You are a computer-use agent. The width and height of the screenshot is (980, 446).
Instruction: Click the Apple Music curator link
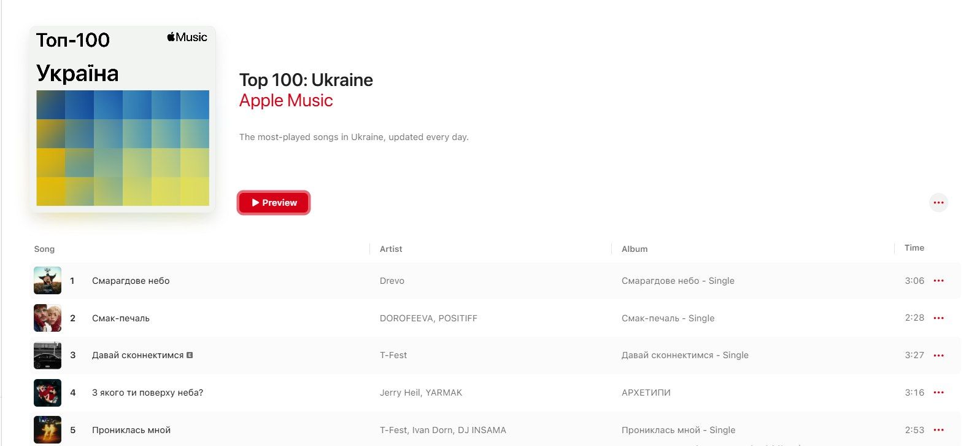coord(286,101)
